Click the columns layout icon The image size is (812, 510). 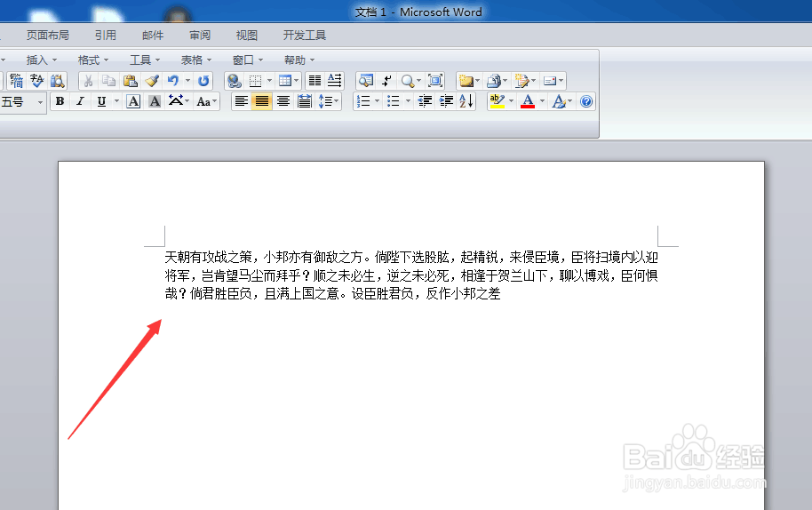[x=314, y=81]
